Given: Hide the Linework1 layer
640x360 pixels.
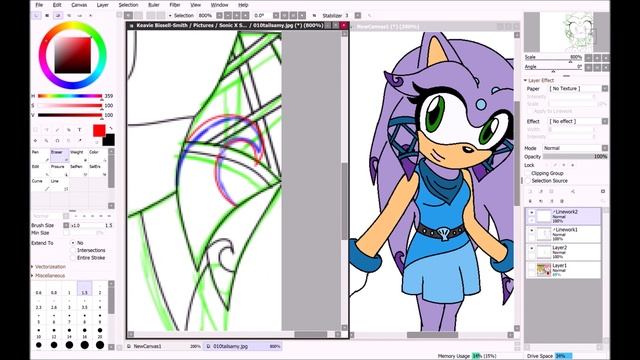Looking at the screenshot, I should [x=531, y=231].
